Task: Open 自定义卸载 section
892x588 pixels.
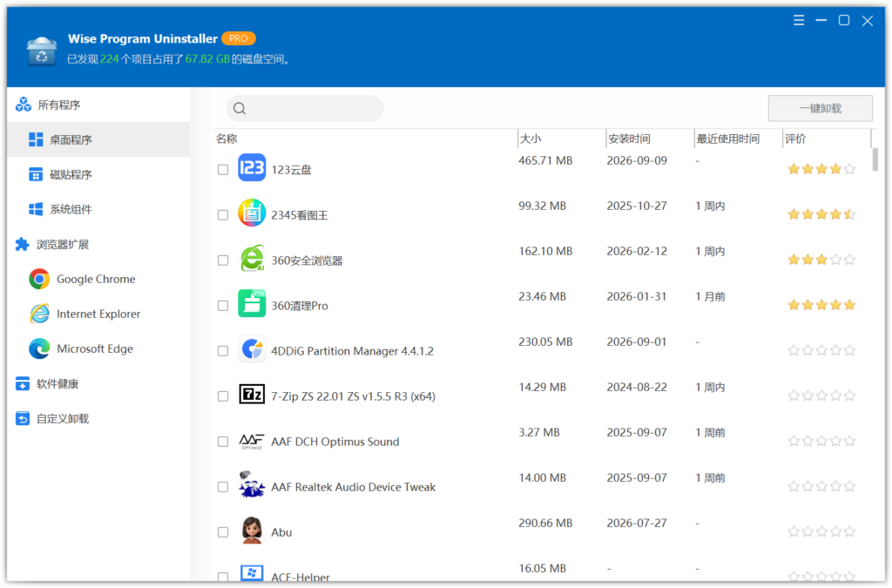Action: [x=98, y=419]
